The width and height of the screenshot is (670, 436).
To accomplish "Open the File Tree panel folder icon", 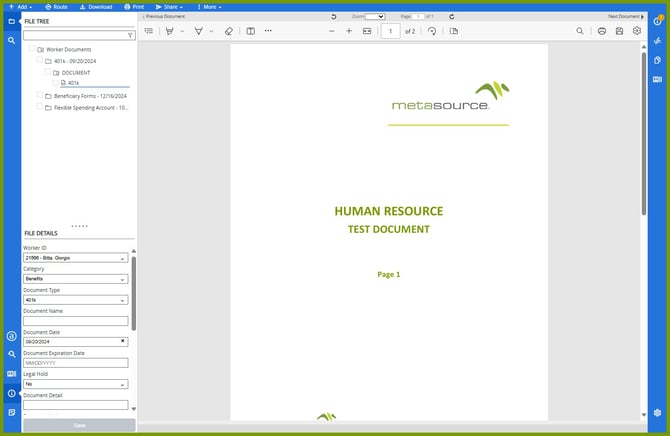I will click(x=12, y=21).
